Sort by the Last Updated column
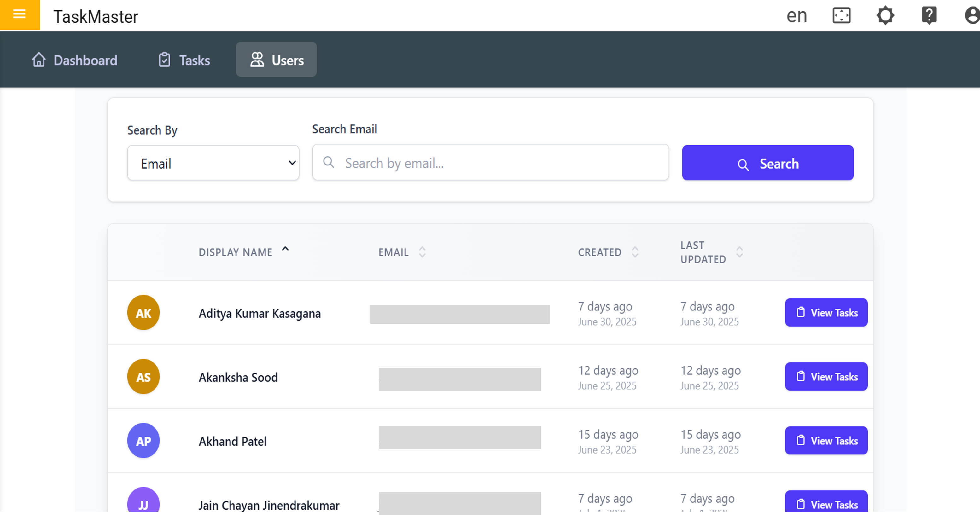The width and height of the screenshot is (980, 515). [x=739, y=252]
